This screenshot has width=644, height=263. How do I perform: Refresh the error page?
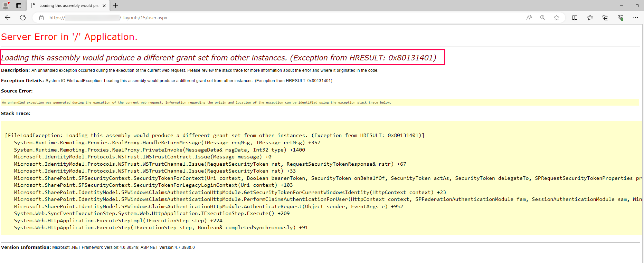pyautogui.click(x=23, y=18)
